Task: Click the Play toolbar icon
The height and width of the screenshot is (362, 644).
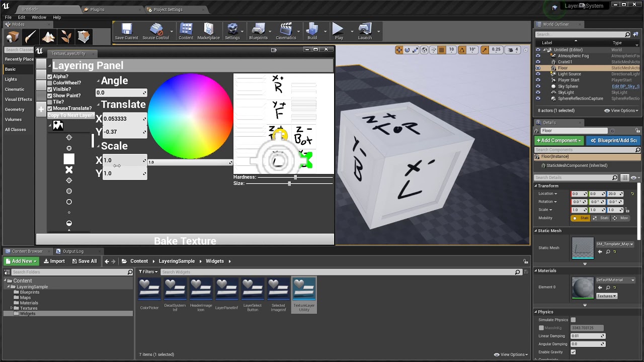Action: pos(339,32)
